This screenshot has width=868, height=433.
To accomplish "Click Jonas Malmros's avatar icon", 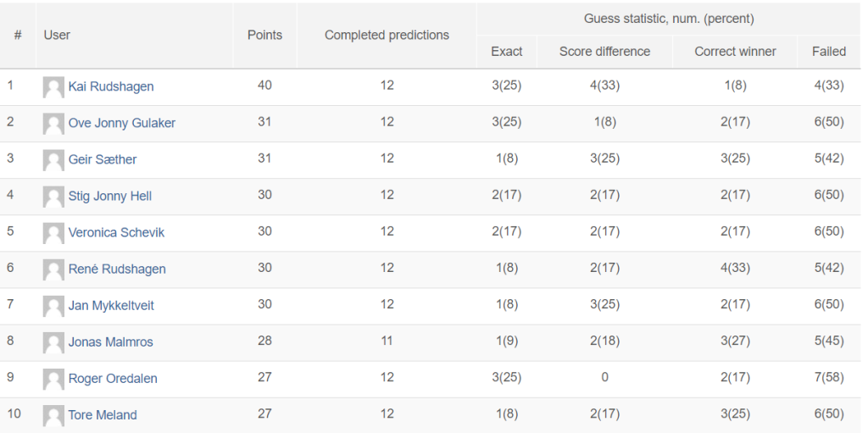I will [53, 342].
